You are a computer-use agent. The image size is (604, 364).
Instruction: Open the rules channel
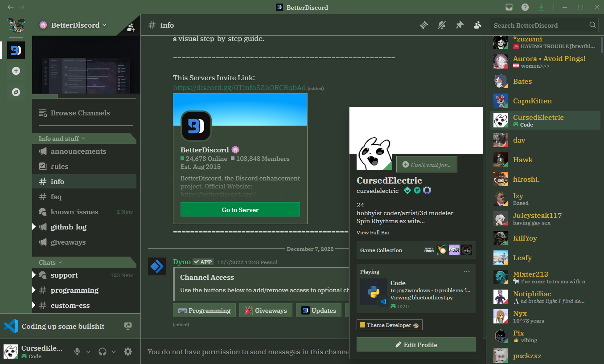pyautogui.click(x=84, y=167)
